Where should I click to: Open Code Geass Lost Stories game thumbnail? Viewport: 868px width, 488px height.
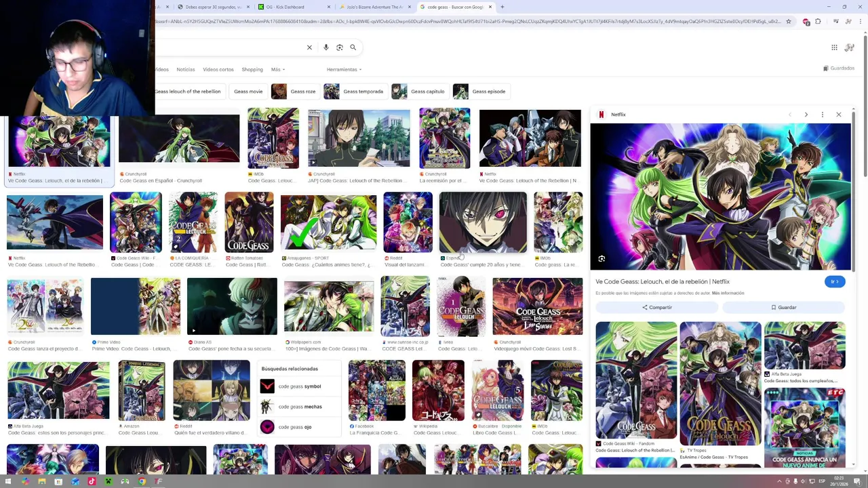point(538,306)
